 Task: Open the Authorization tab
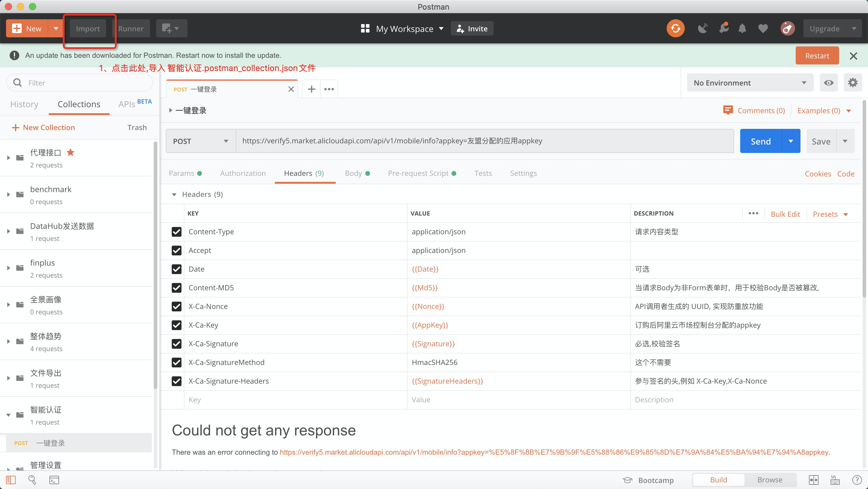pos(243,173)
